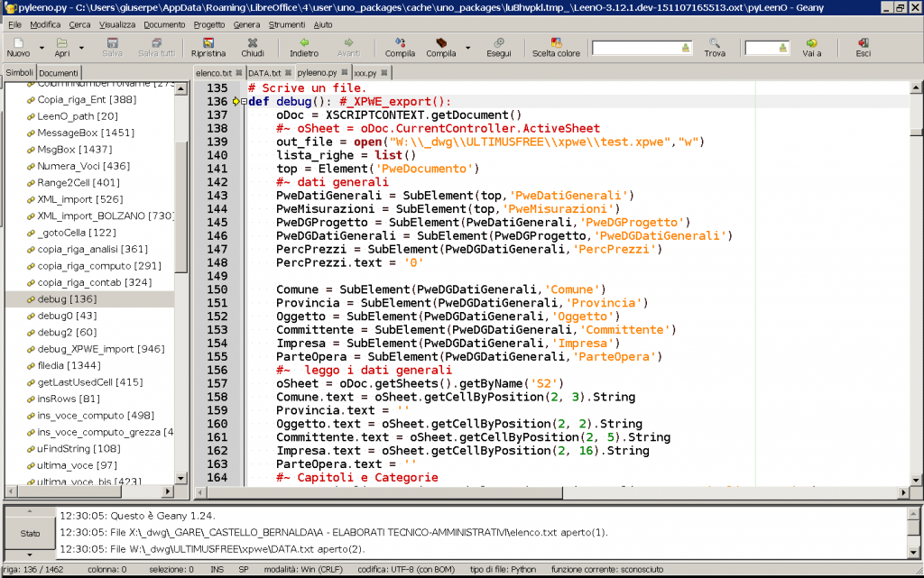
Task: Click the search text input field
Action: [x=636, y=48]
